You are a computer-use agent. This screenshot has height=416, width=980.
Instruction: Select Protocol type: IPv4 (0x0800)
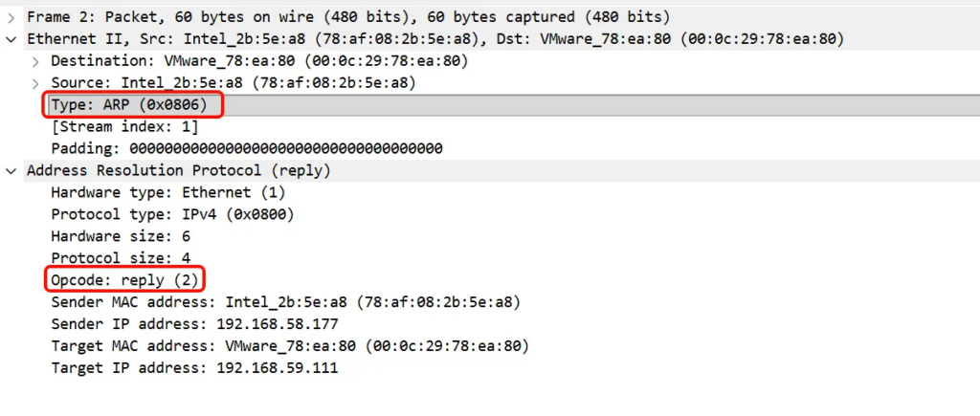click(x=172, y=214)
